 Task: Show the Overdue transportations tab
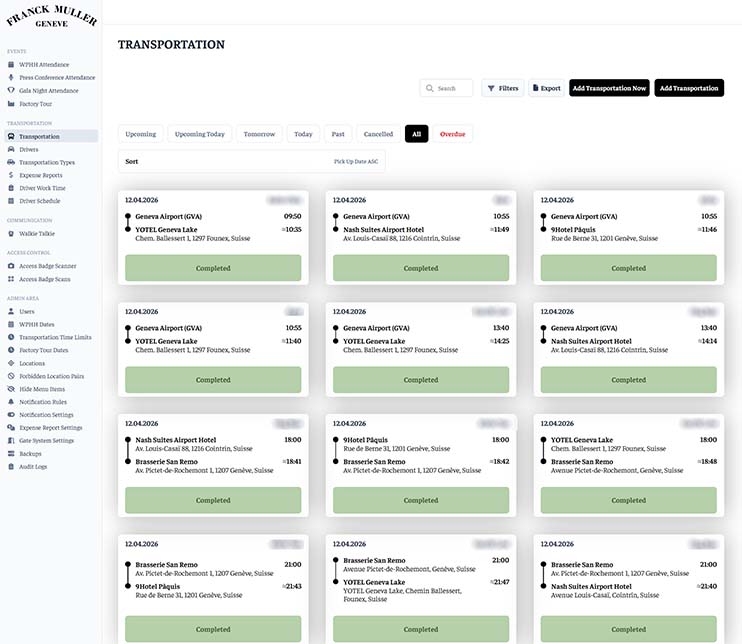click(452, 134)
